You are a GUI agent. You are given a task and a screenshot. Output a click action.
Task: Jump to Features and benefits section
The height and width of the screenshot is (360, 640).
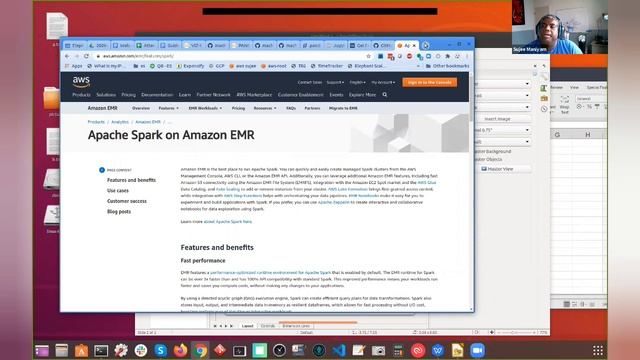(x=131, y=180)
